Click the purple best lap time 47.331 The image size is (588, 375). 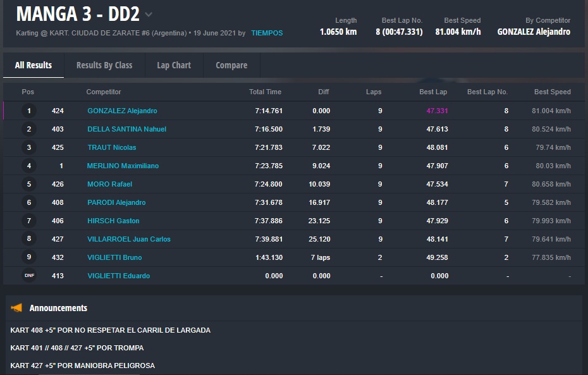pos(437,111)
